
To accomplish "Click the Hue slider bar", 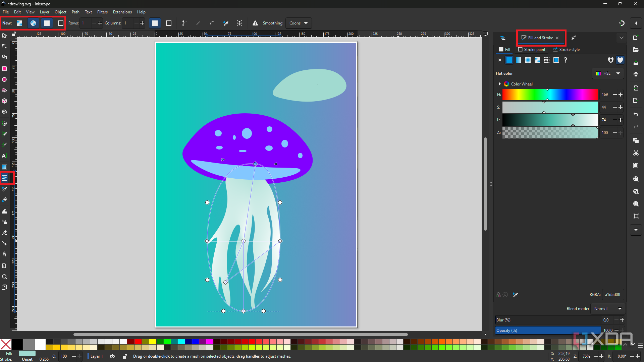I will click(x=550, y=95).
